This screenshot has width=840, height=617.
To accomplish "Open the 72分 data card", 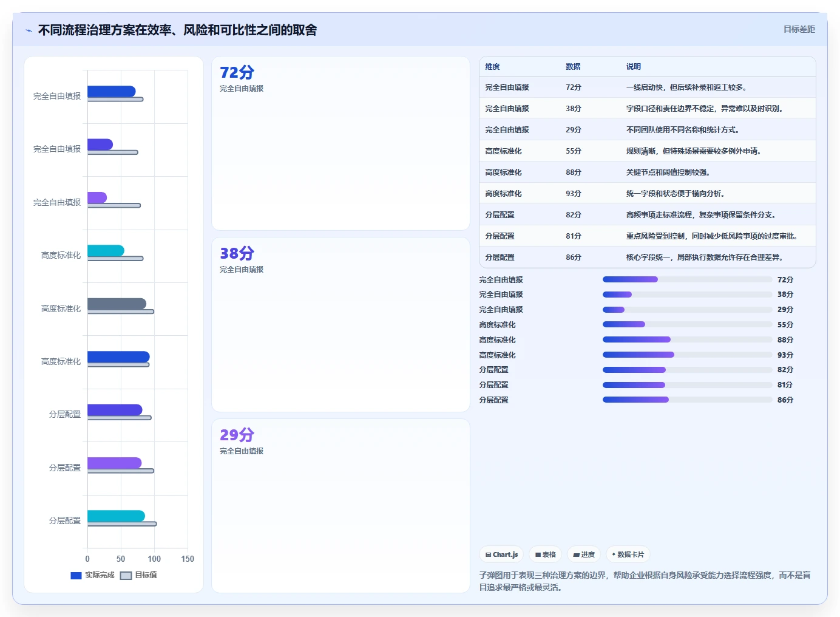I will click(x=340, y=143).
